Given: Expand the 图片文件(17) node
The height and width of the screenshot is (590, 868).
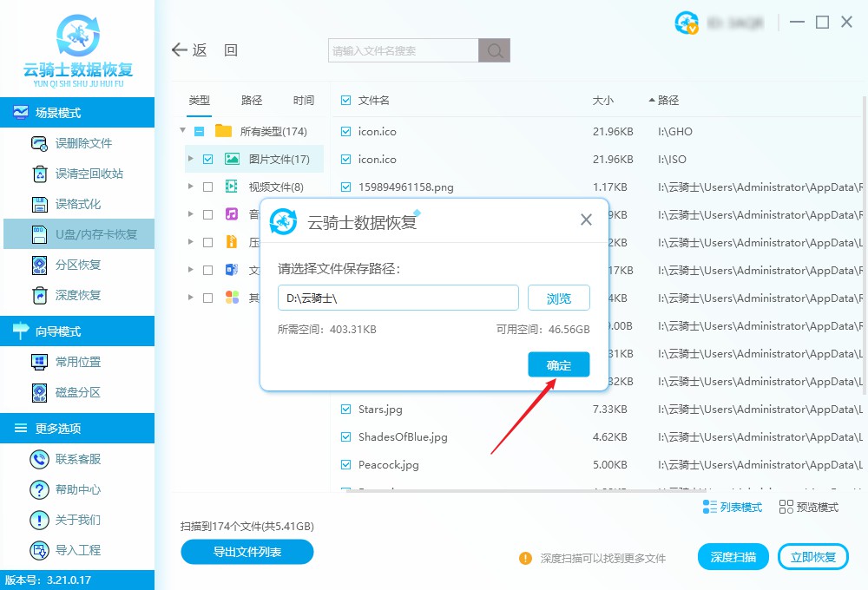Looking at the screenshot, I should coord(190,159).
